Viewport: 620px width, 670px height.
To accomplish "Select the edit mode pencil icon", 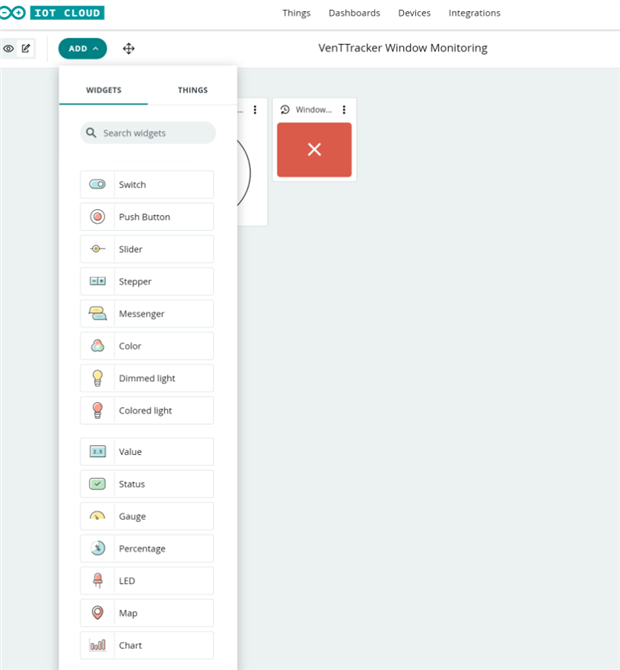I will [x=26, y=48].
